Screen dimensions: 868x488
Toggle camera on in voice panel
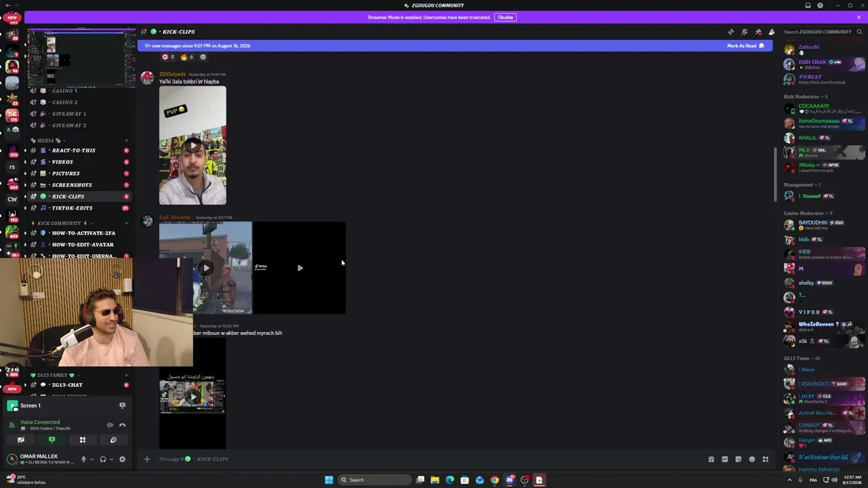click(21, 440)
